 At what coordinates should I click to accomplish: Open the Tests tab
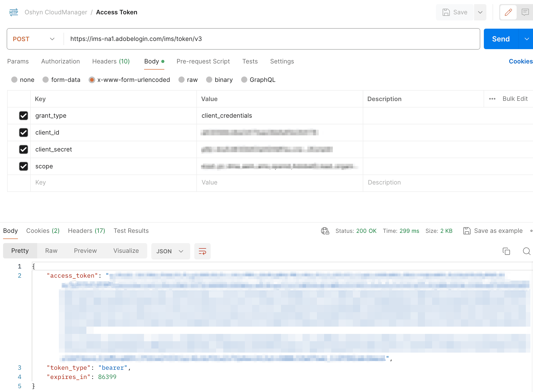point(250,61)
